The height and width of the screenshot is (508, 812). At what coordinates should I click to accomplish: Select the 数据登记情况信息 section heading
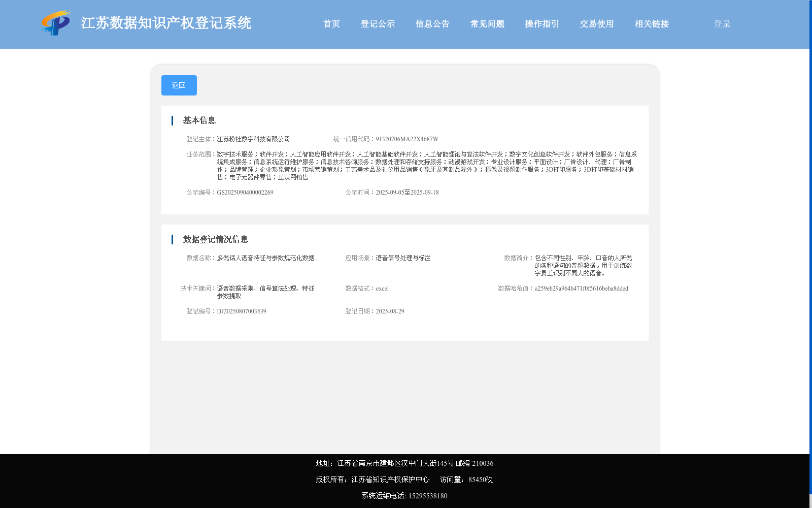point(216,239)
